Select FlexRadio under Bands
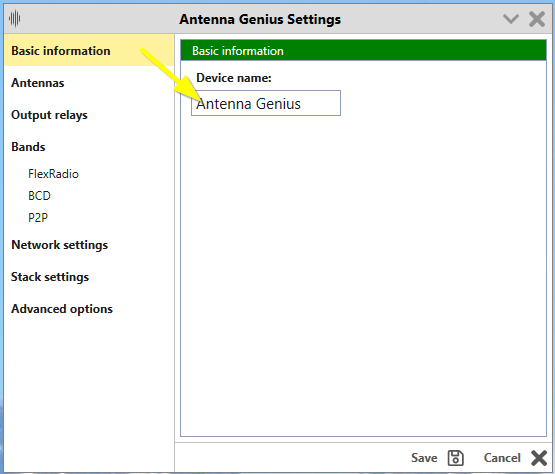The width and height of the screenshot is (555, 474). coord(53,174)
